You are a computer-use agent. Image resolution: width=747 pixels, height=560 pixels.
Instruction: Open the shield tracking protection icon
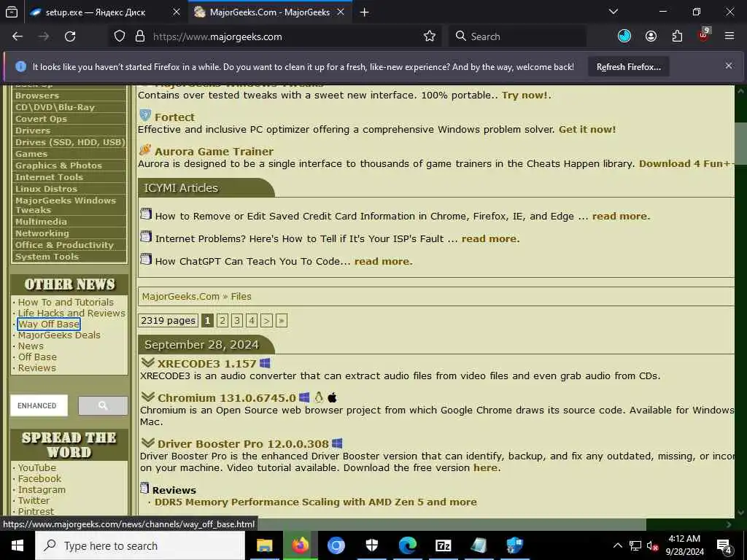[120, 36]
